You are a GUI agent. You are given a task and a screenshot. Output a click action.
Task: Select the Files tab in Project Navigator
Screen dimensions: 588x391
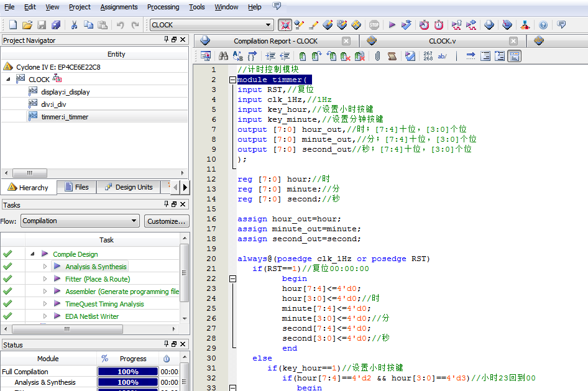point(76,187)
